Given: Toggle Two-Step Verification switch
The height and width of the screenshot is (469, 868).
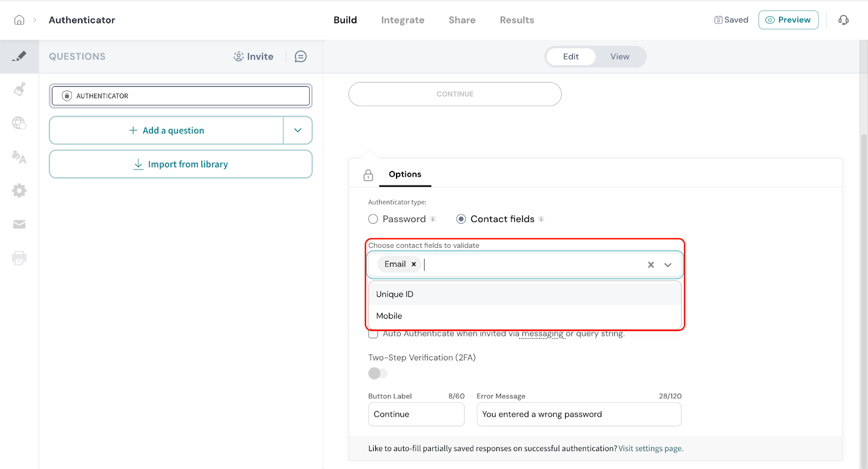Looking at the screenshot, I should point(378,373).
